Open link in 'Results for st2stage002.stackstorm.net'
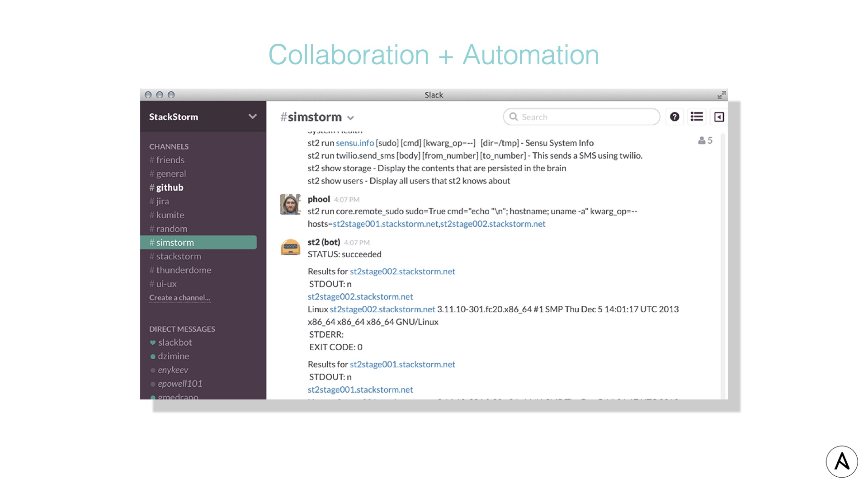Viewport: 868px width, 488px height. (402, 271)
